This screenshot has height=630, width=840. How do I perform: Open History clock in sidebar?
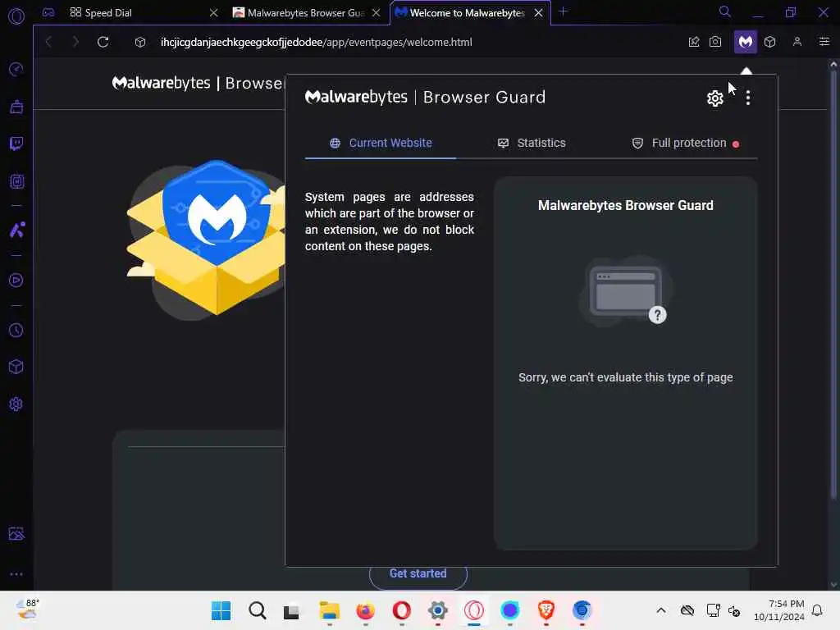(x=16, y=330)
